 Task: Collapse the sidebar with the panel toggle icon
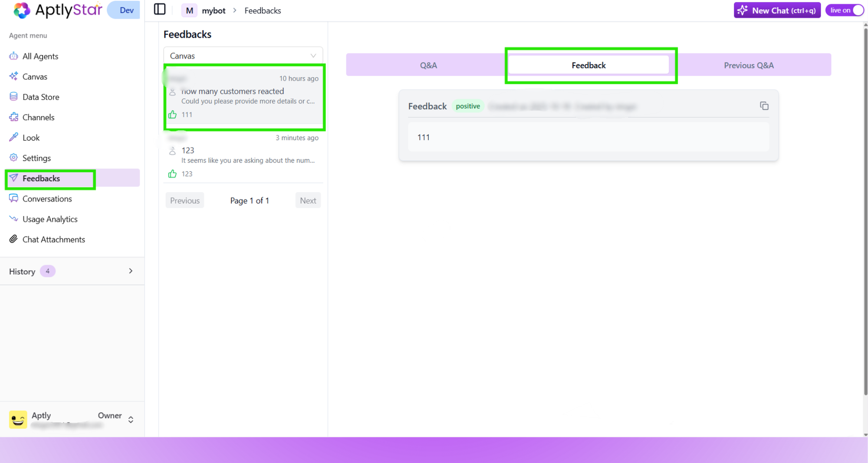[x=160, y=9]
